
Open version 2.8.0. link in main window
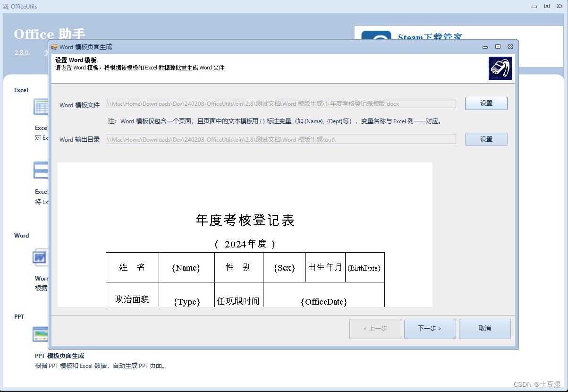coord(22,53)
